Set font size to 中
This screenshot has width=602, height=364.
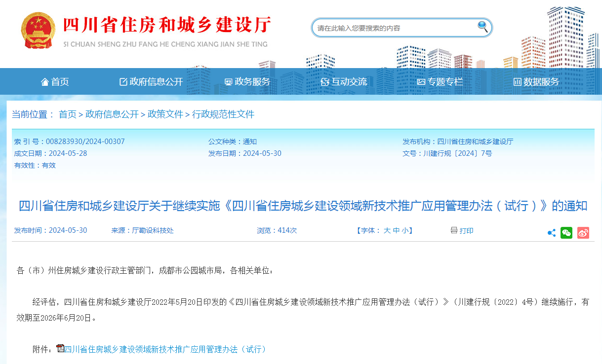[396, 230]
